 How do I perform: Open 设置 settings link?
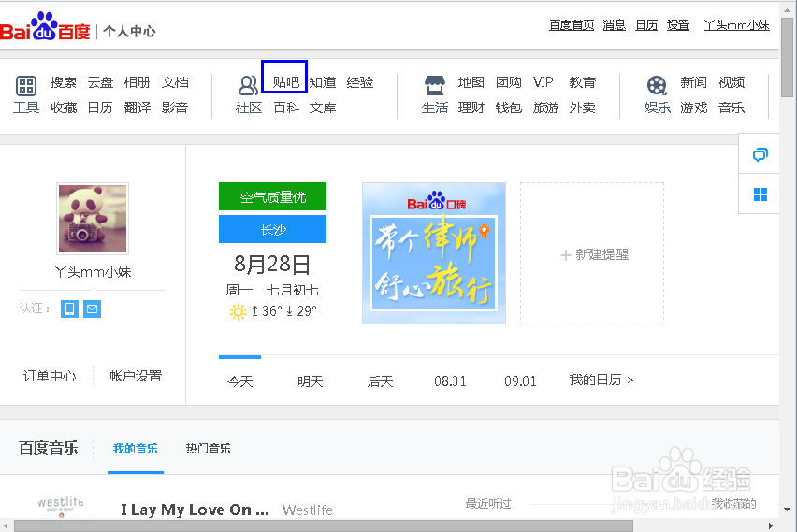[x=678, y=25]
